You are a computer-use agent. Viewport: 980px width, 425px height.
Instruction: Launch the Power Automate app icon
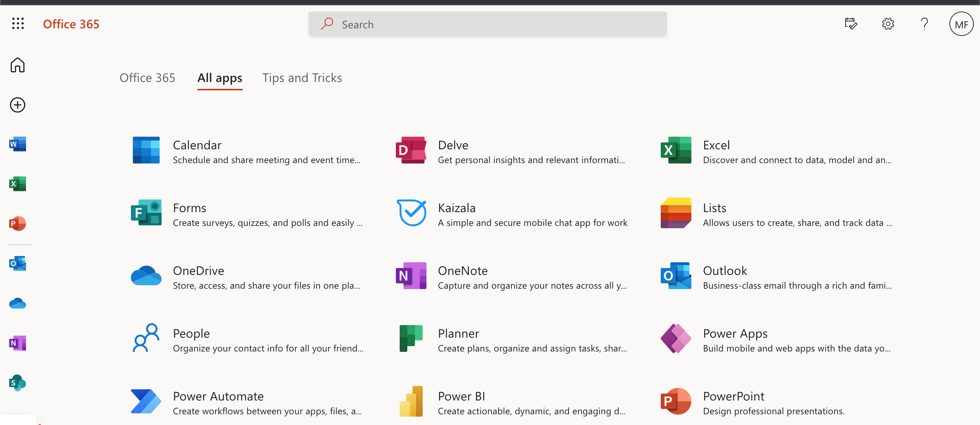146,401
